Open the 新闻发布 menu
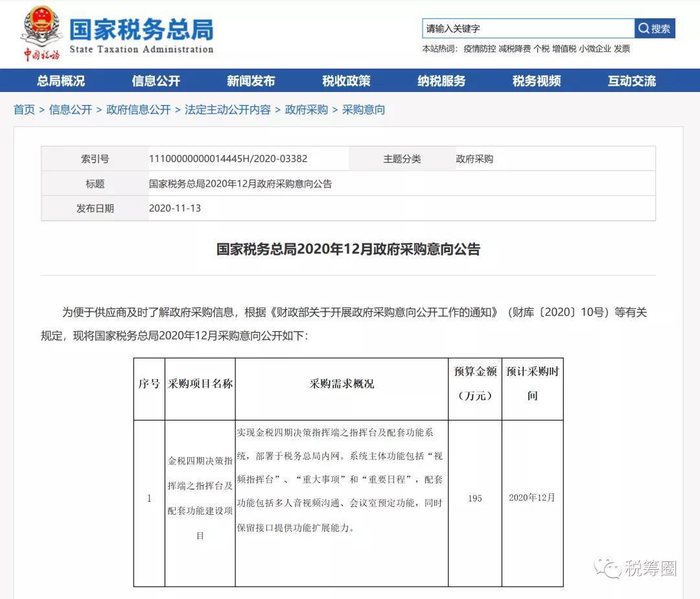The height and width of the screenshot is (599, 700). pos(251,81)
